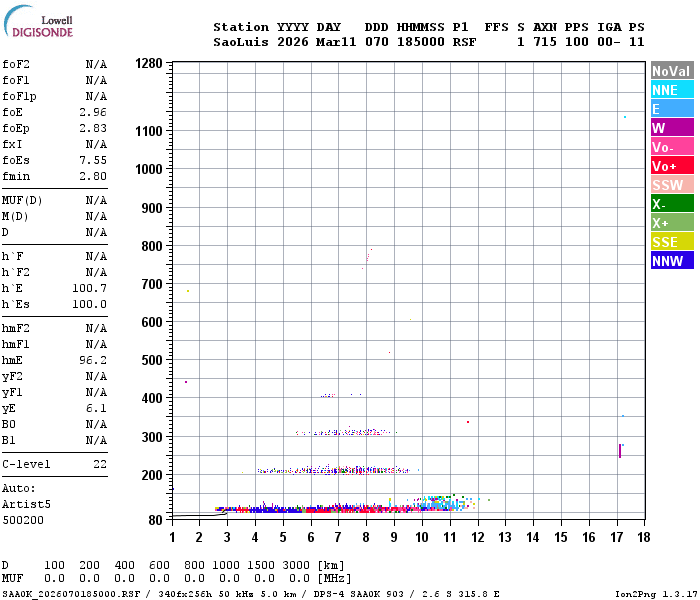This screenshot has height=600, width=700.
Task: Click the X- dark green legend swatch
Action: click(672, 204)
